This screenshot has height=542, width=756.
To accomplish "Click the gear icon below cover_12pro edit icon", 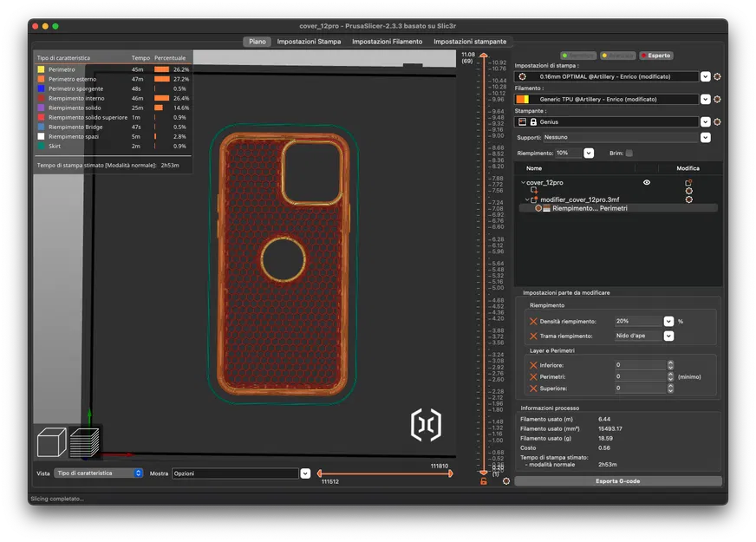I will point(689,191).
